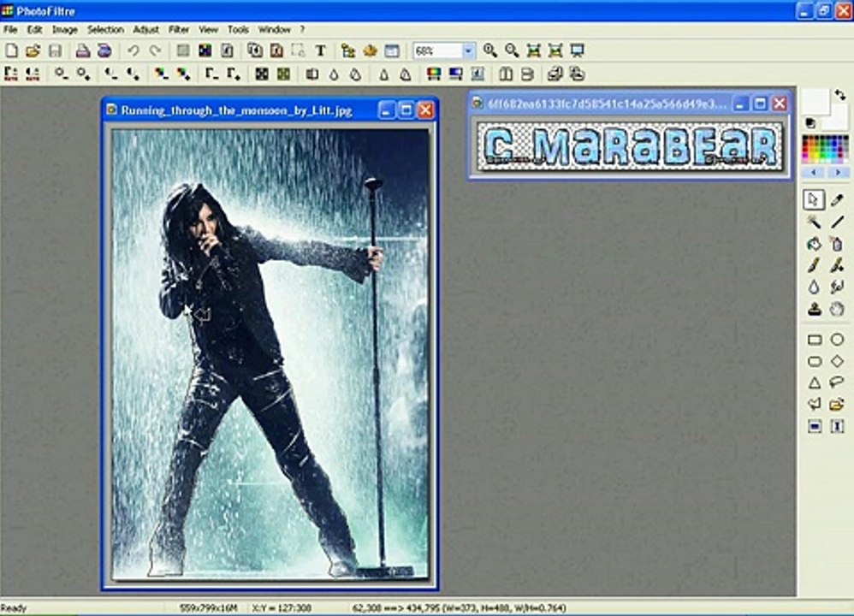Switch to full screen monitor icon

click(577, 50)
